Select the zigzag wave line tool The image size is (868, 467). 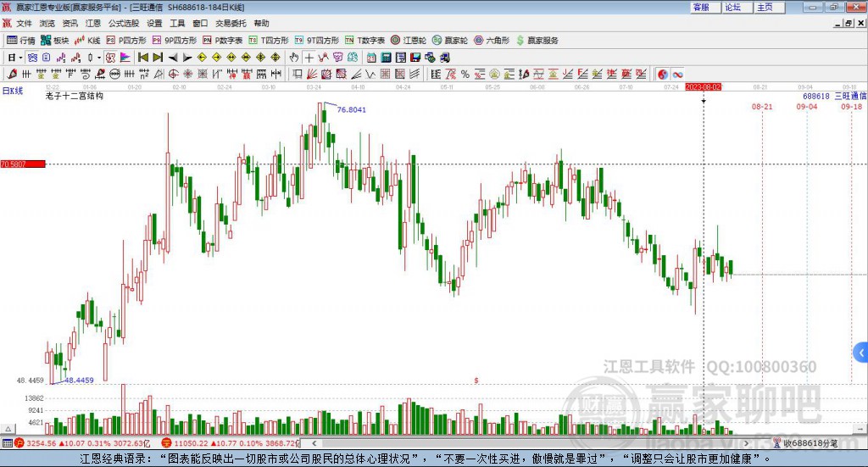point(370,74)
